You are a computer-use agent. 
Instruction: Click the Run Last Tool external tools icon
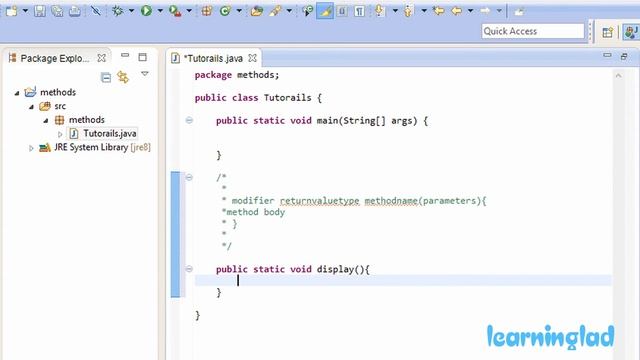[175, 11]
